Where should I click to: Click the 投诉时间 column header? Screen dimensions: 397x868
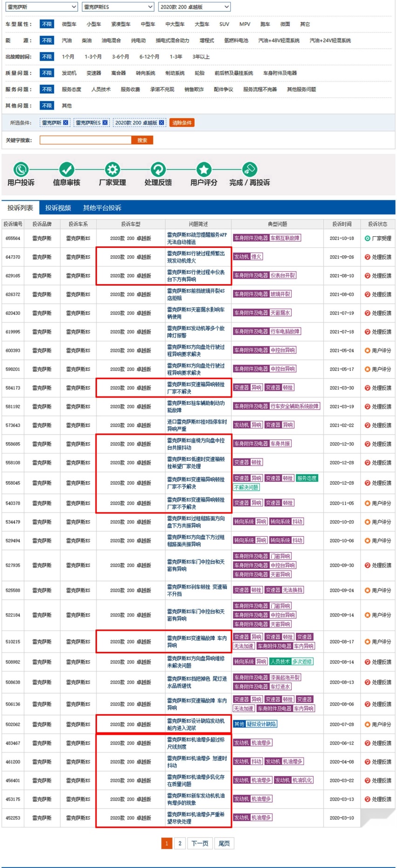click(x=342, y=224)
